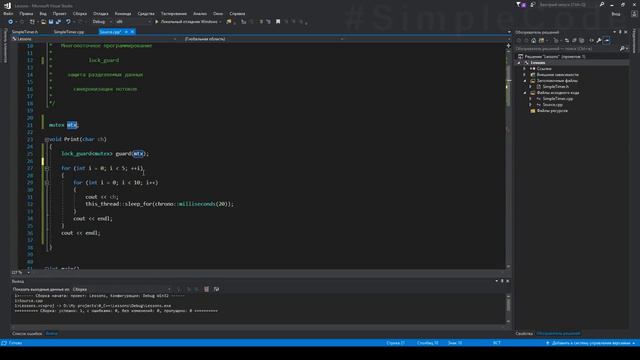Viewport: 640px width, 360px height.
Task: Open the global scope dropdown
Action: click(x=263, y=39)
